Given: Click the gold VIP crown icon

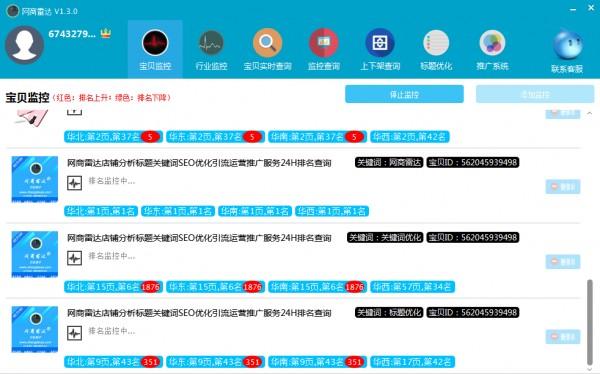Looking at the screenshot, I should point(106,34).
